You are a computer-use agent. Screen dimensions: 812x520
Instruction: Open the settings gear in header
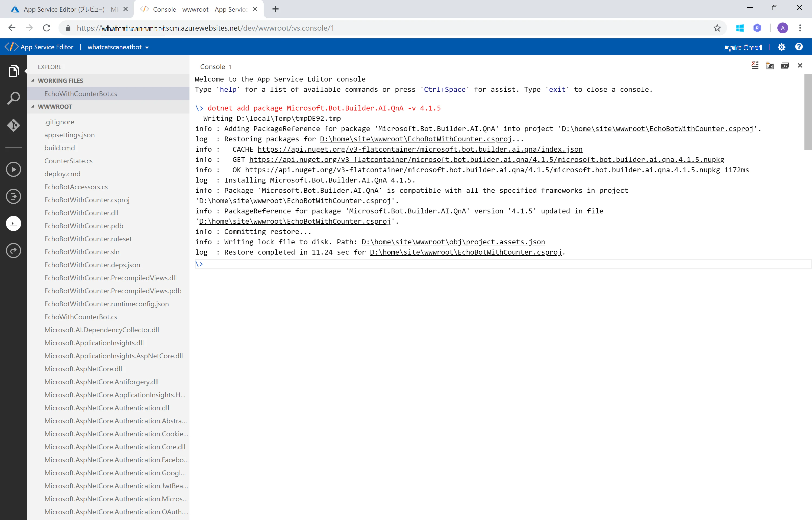pyautogui.click(x=782, y=47)
